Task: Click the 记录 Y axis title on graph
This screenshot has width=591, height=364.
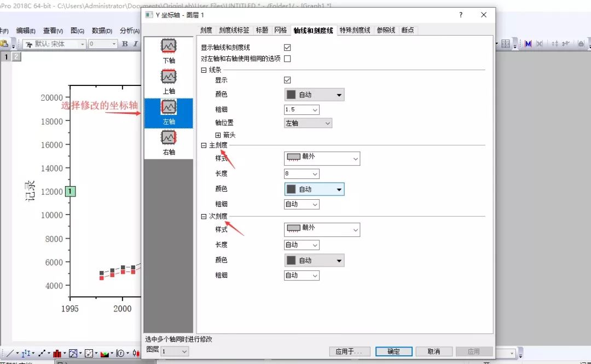Action: [x=30, y=191]
